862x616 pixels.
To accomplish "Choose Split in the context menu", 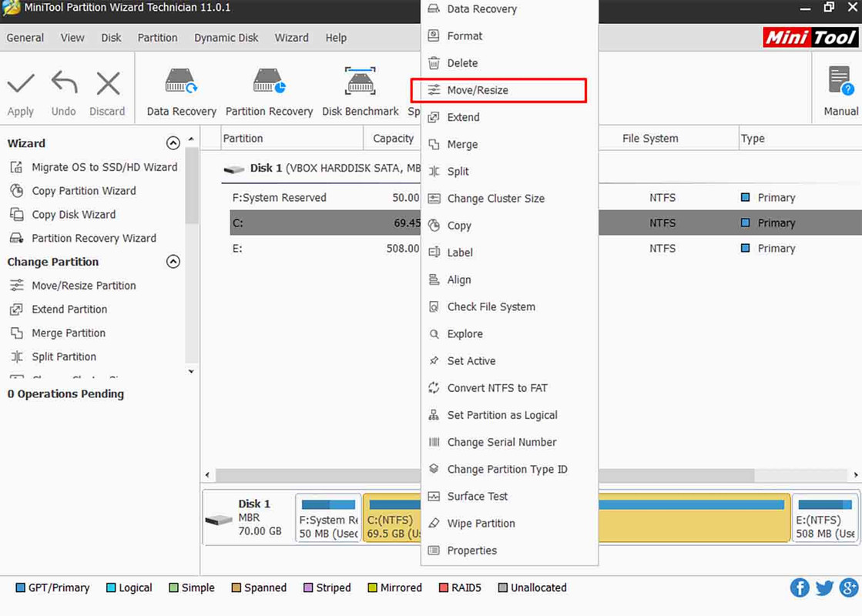I will point(509,171).
